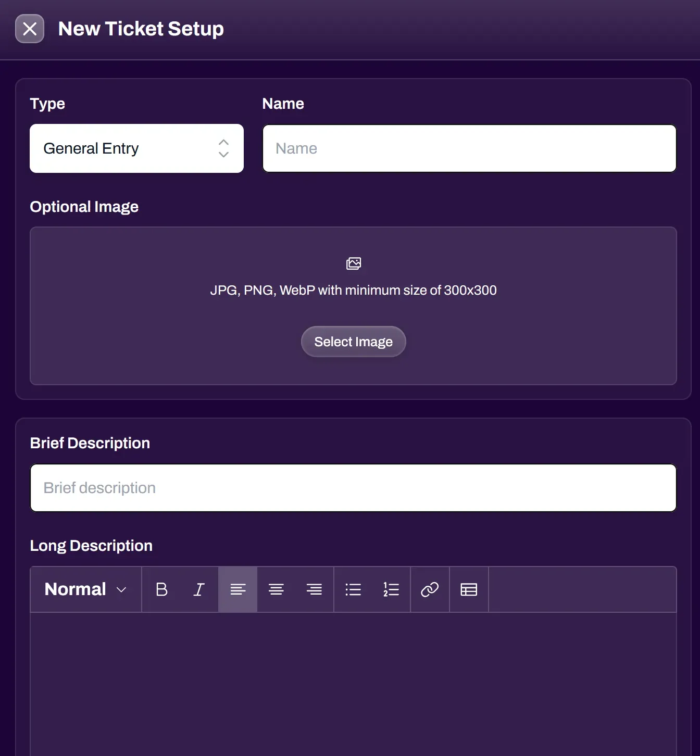The width and height of the screenshot is (700, 756).
Task: Insert a hyperlink
Action: tap(430, 589)
